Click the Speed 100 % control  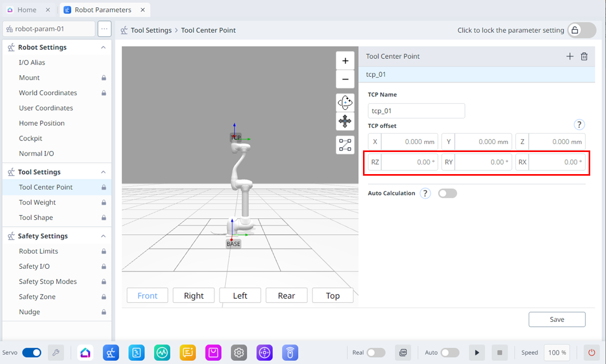click(557, 352)
